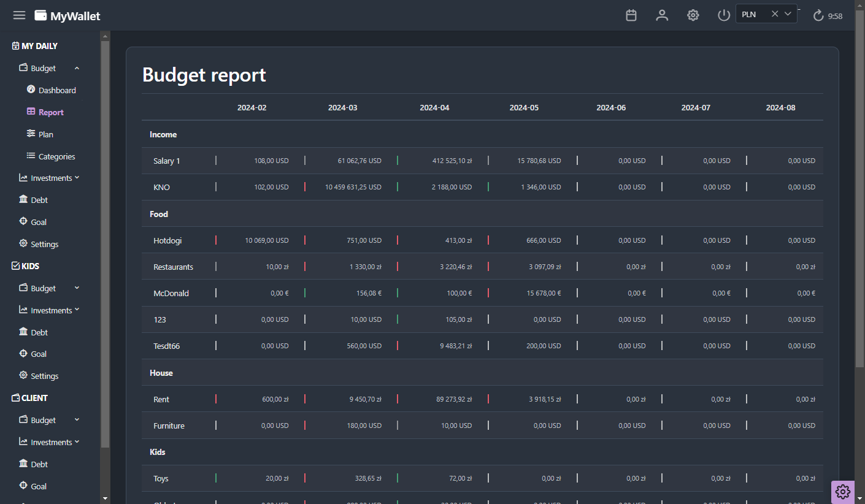Expand CLIENT Investments chevron
The height and width of the screenshot is (504, 865).
[77, 441]
